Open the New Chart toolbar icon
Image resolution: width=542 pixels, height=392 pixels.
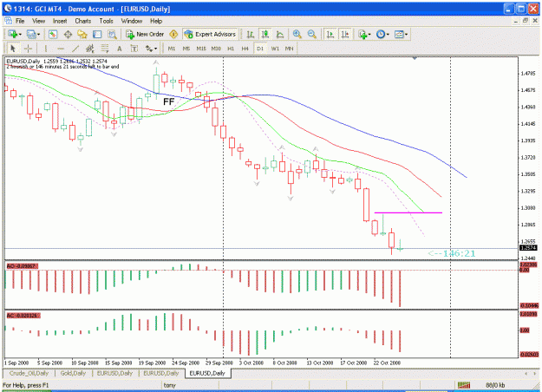pos(13,34)
